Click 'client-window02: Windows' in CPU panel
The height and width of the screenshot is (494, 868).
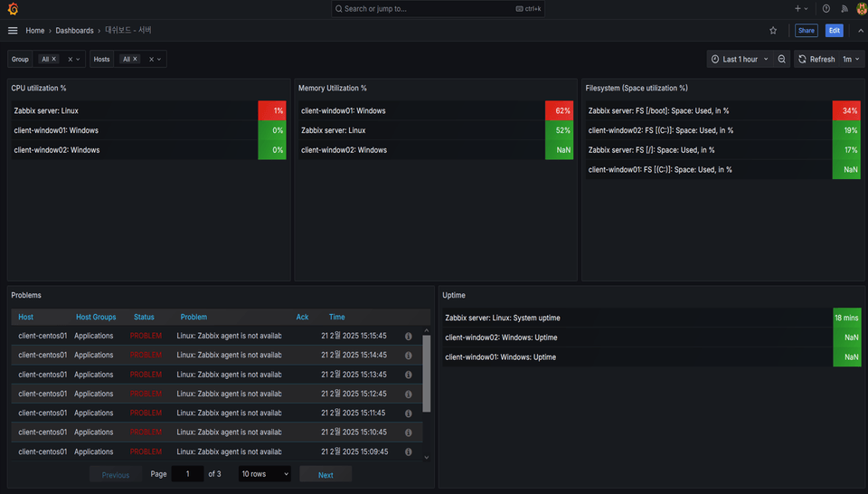(56, 150)
